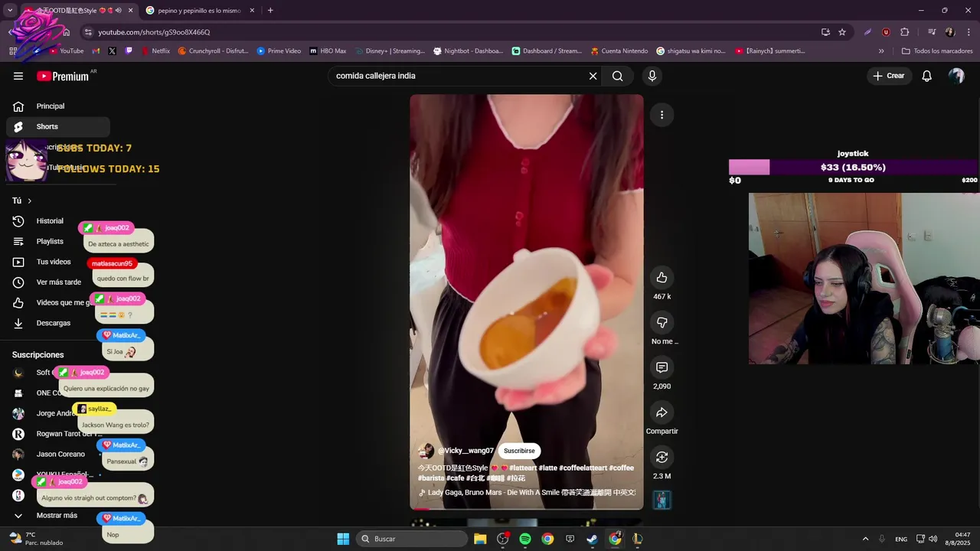This screenshot has height=551, width=980.
Task: Like the Short with 467 k likes
Action: (x=661, y=277)
